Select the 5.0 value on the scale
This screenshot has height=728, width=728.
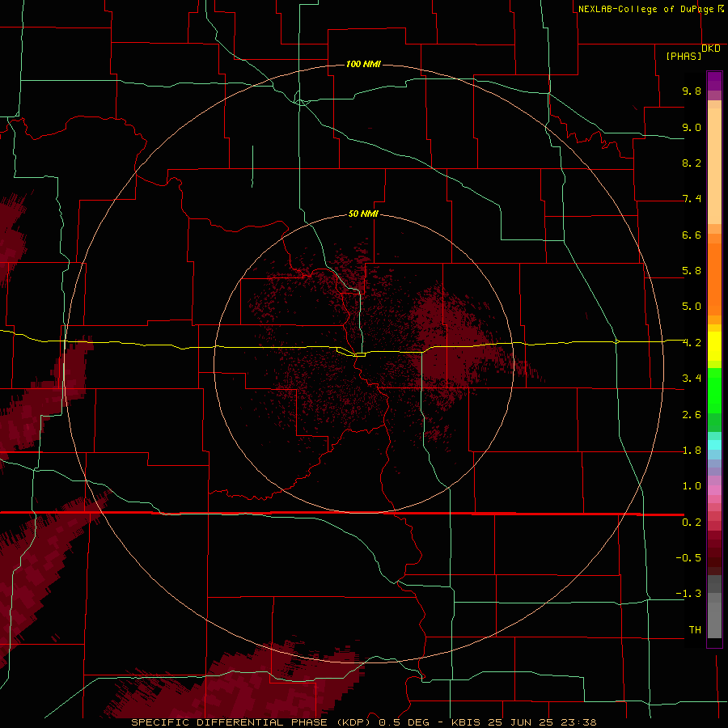point(692,307)
